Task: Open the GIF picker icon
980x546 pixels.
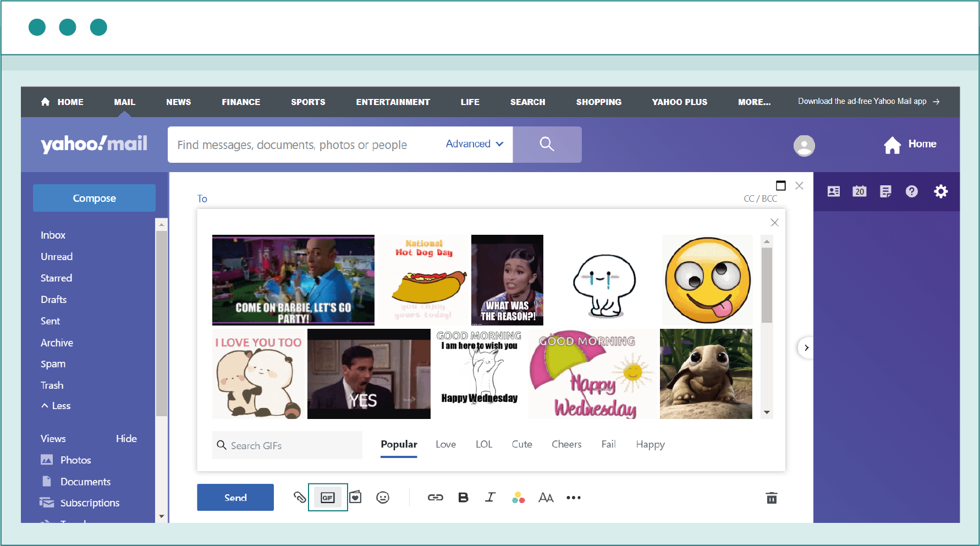Action: [x=328, y=497]
